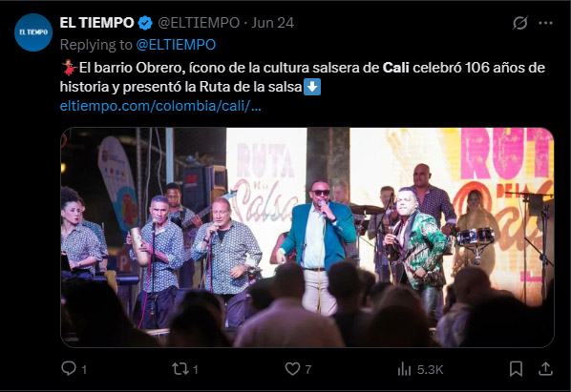Image resolution: width=571 pixels, height=392 pixels.
Task: Click the Grok explain-post icon
Action: pyautogui.click(x=520, y=23)
